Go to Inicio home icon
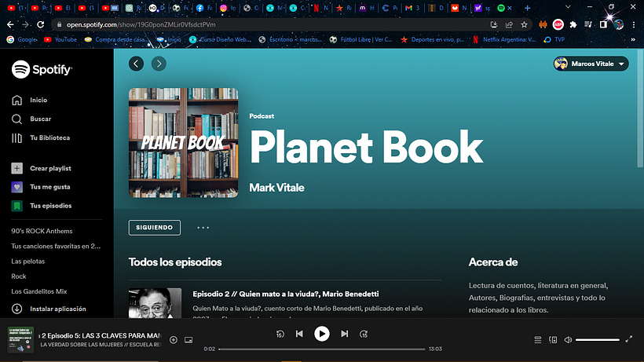The width and height of the screenshot is (644, 362). point(16,101)
